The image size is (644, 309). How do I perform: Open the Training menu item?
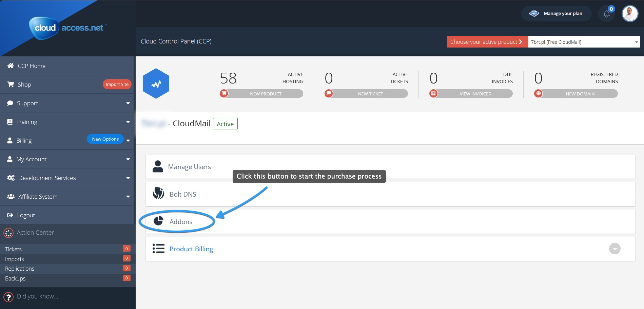coord(67,122)
